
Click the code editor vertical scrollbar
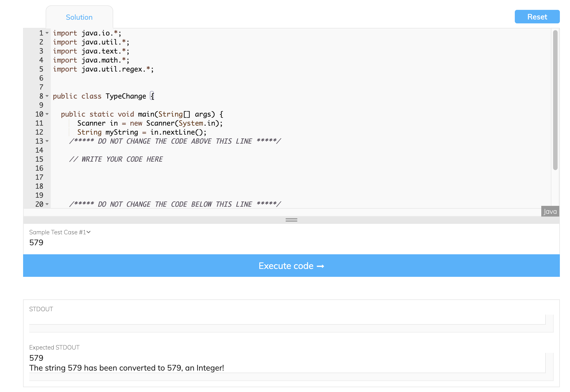(x=555, y=100)
